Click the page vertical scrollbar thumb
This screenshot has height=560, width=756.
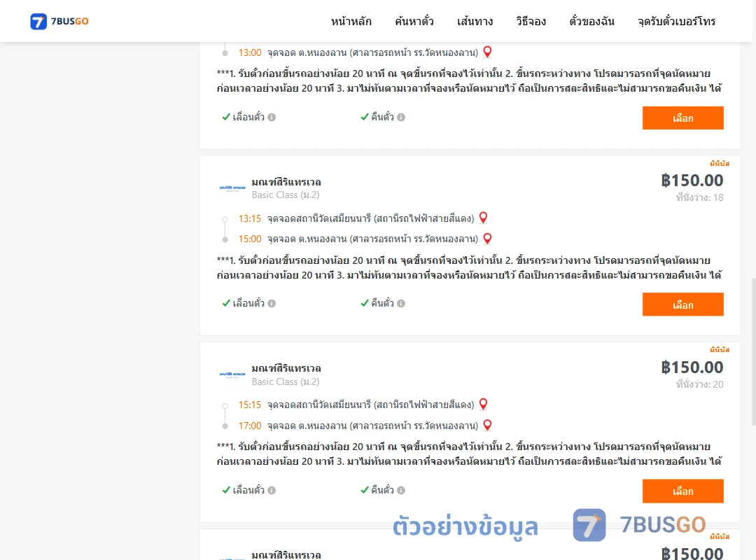coord(754,352)
